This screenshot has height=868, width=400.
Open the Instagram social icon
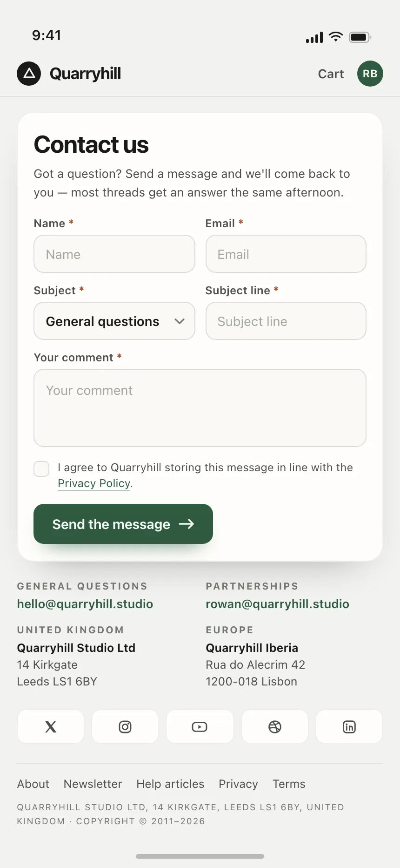coord(125,726)
